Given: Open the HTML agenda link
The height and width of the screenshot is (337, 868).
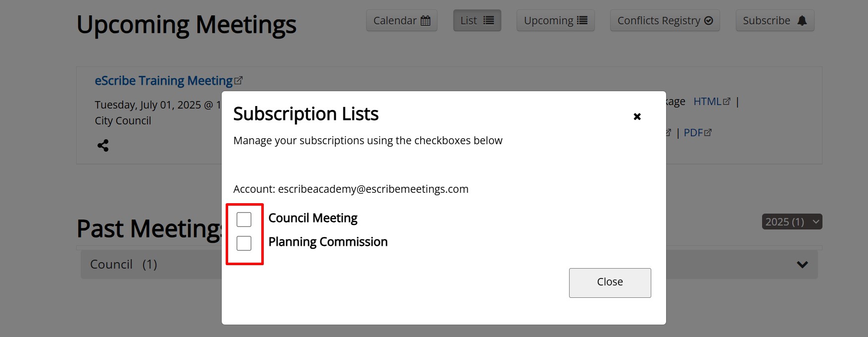Looking at the screenshot, I should tap(707, 102).
